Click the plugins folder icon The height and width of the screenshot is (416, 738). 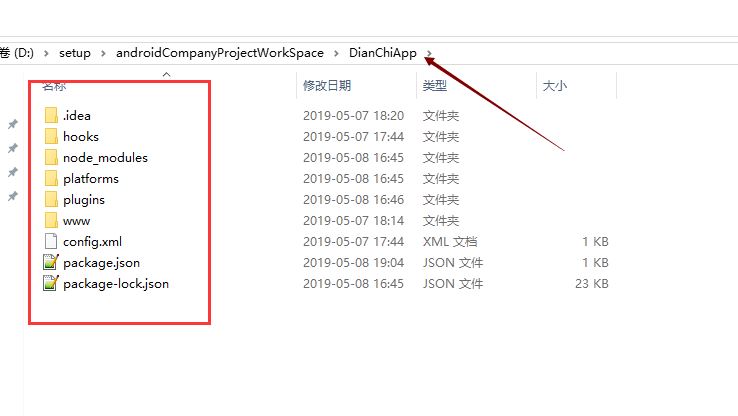click(51, 200)
